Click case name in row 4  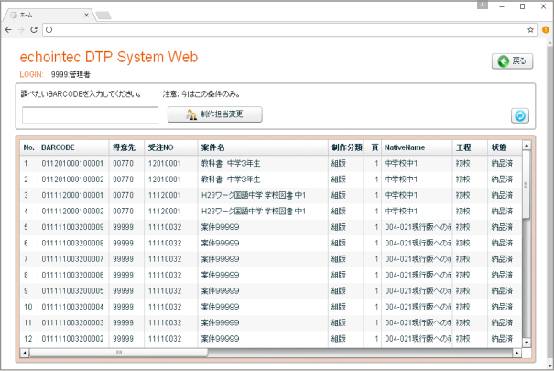(x=253, y=211)
